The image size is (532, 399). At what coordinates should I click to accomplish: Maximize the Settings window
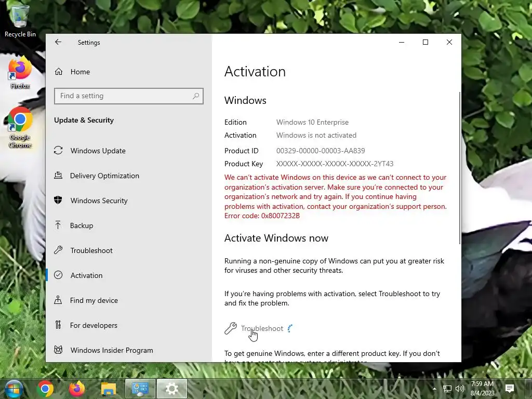[x=425, y=42]
